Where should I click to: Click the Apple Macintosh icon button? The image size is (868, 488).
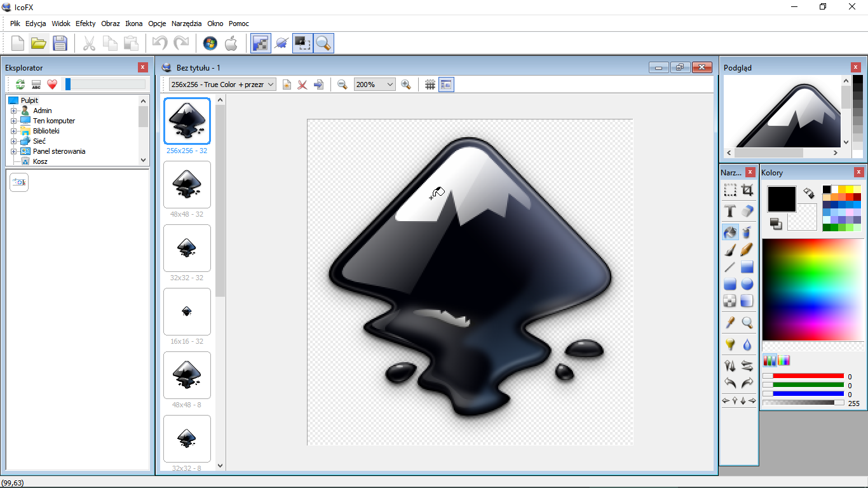pos(231,43)
